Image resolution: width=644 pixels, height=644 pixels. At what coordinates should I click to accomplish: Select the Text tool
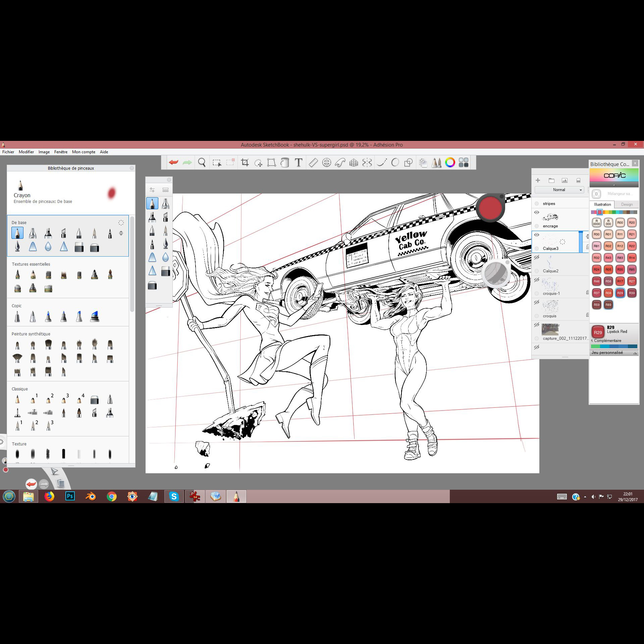299,163
